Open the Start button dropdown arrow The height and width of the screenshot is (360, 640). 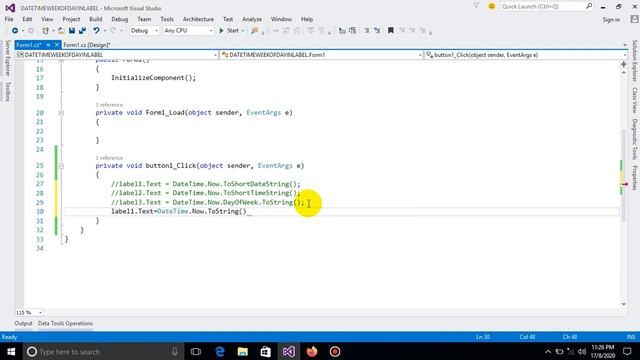243,31
